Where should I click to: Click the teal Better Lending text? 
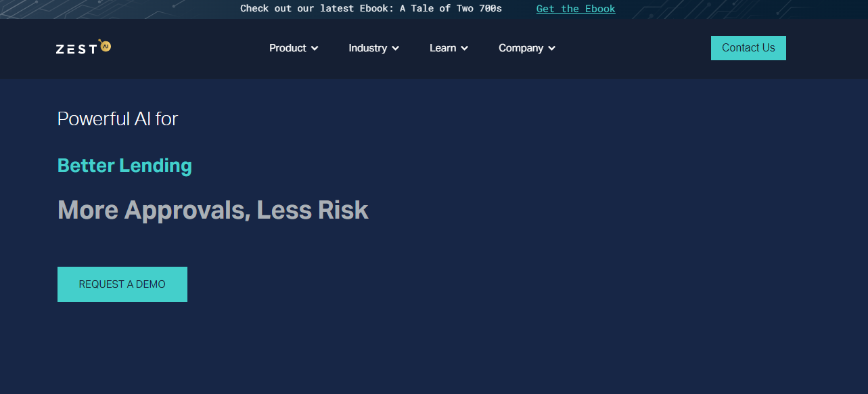click(124, 165)
